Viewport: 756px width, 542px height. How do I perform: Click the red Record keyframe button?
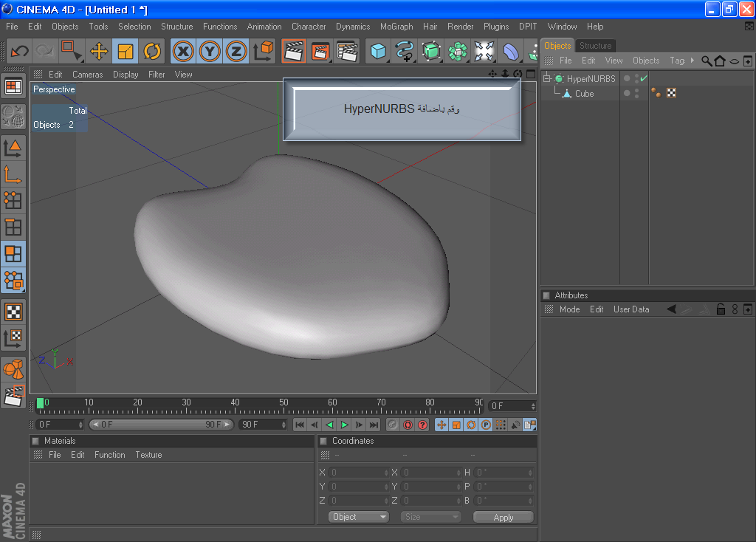tap(393, 425)
